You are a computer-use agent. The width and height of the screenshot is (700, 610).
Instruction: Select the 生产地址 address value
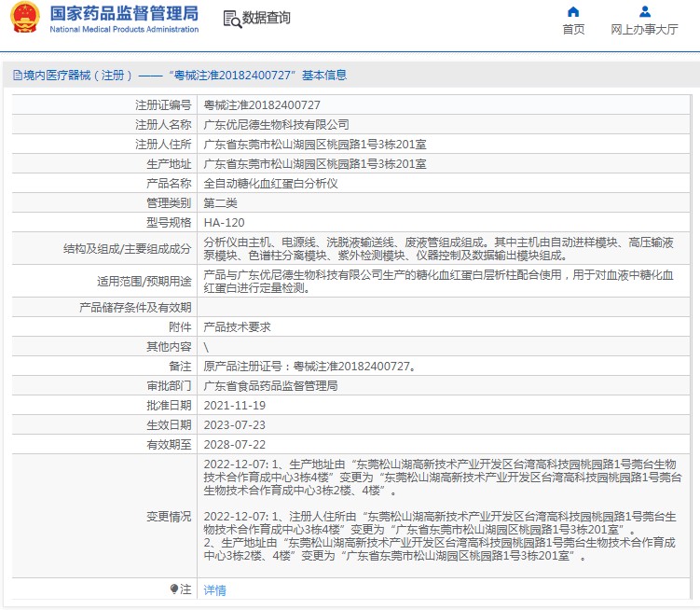tap(315, 164)
